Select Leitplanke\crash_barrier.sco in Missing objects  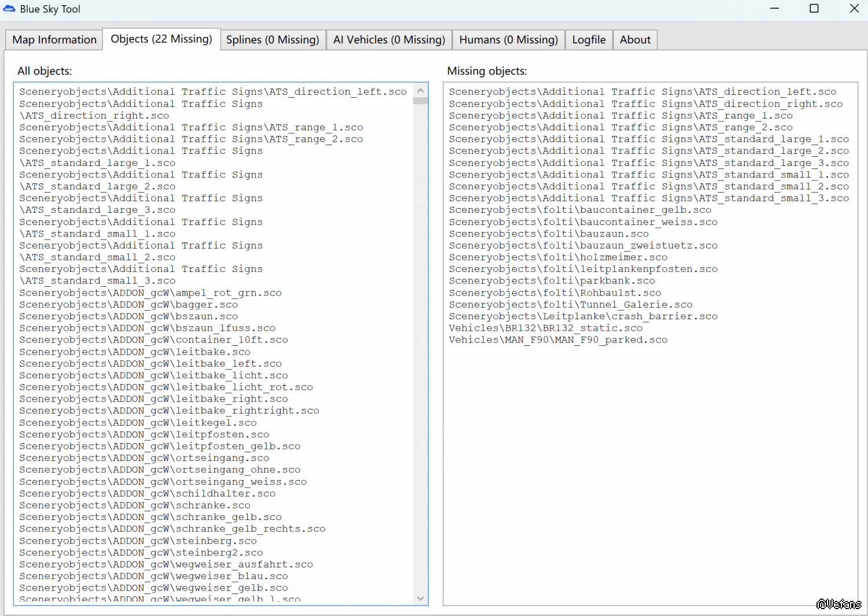coord(583,316)
